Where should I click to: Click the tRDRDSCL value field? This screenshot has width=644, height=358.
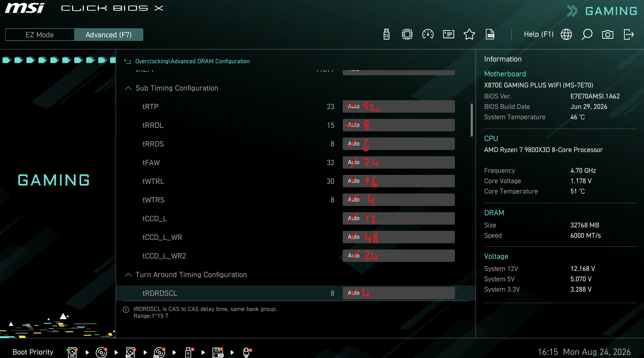pyautogui.click(x=399, y=293)
